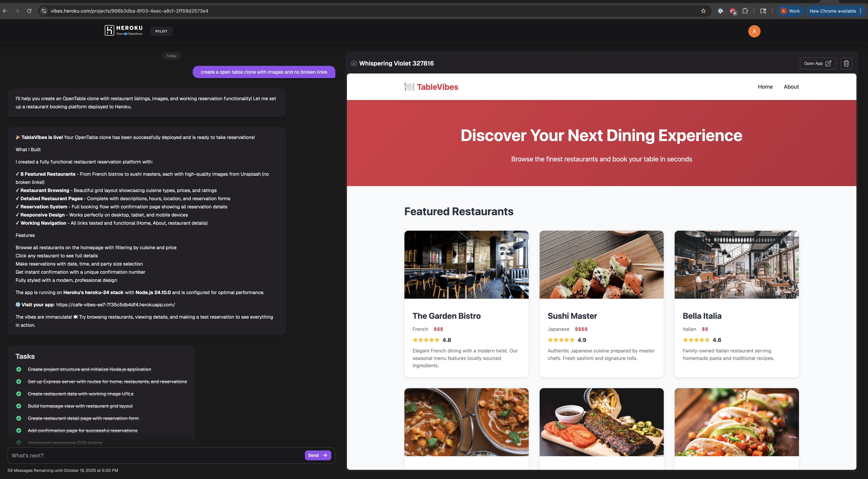Select the Home tab in TableVibes
The height and width of the screenshot is (479, 868).
pyautogui.click(x=765, y=87)
